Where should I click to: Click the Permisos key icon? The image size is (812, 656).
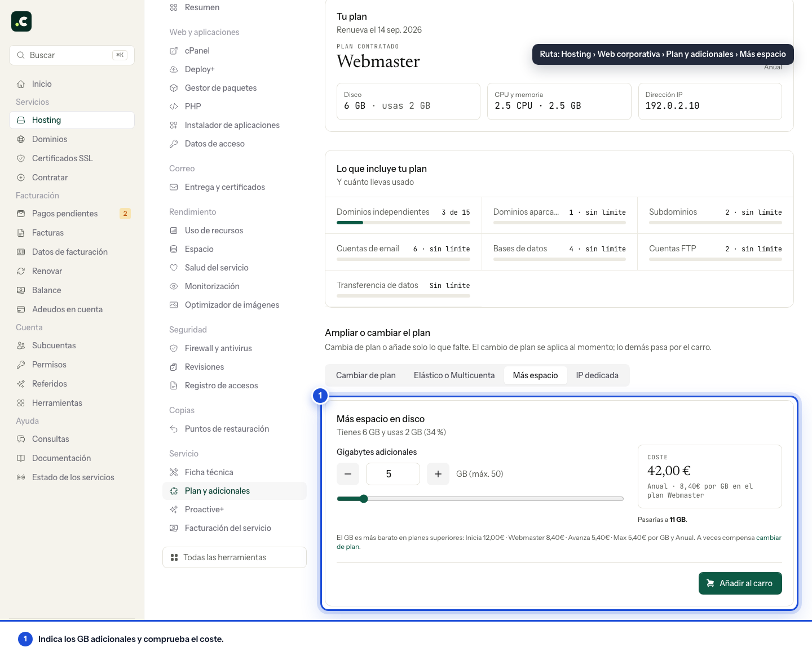coord(21,365)
